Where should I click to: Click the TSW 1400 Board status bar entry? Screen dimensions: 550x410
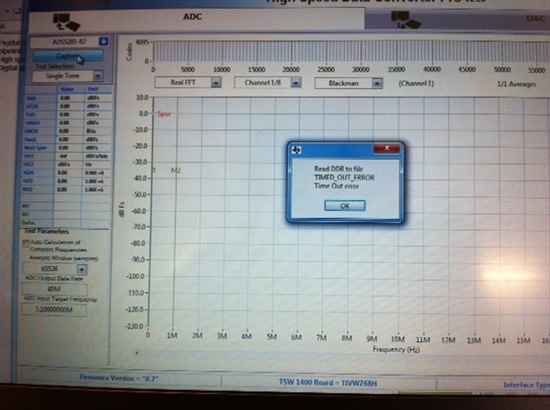[328, 383]
